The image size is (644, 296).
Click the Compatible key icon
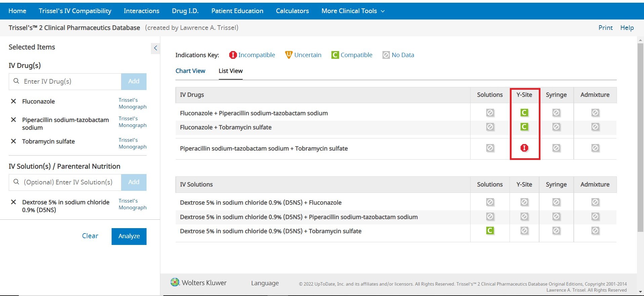[x=335, y=55]
